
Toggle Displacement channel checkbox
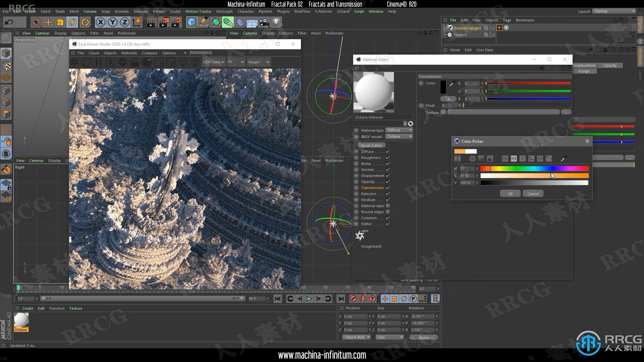tap(388, 176)
